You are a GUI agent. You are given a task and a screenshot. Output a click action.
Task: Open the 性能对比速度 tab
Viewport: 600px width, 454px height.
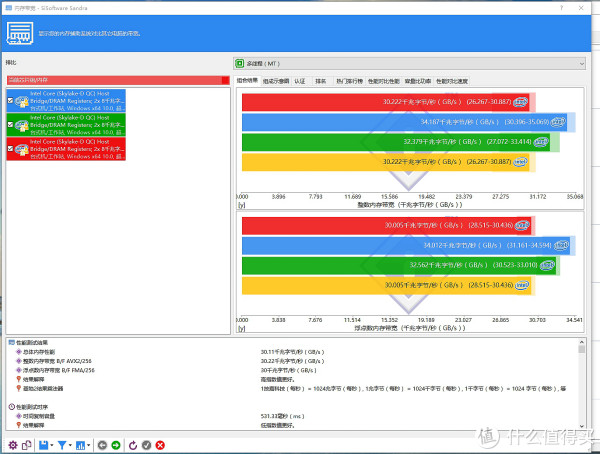452,81
